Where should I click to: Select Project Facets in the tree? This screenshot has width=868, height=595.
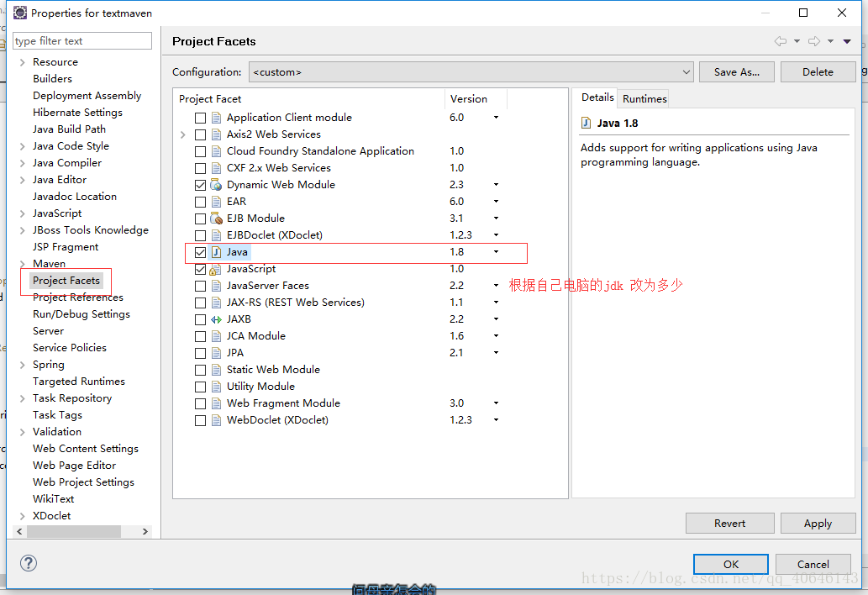[x=66, y=281]
